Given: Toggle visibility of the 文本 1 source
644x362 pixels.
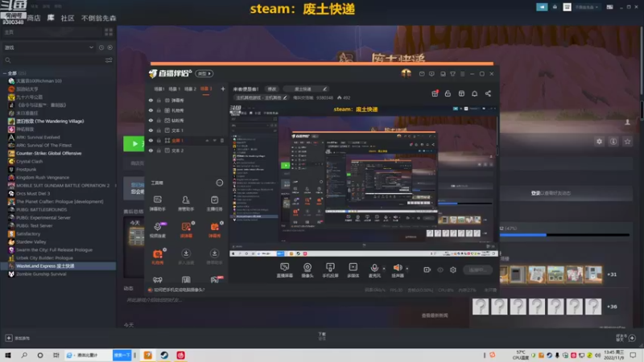Looking at the screenshot, I should click(x=151, y=130).
